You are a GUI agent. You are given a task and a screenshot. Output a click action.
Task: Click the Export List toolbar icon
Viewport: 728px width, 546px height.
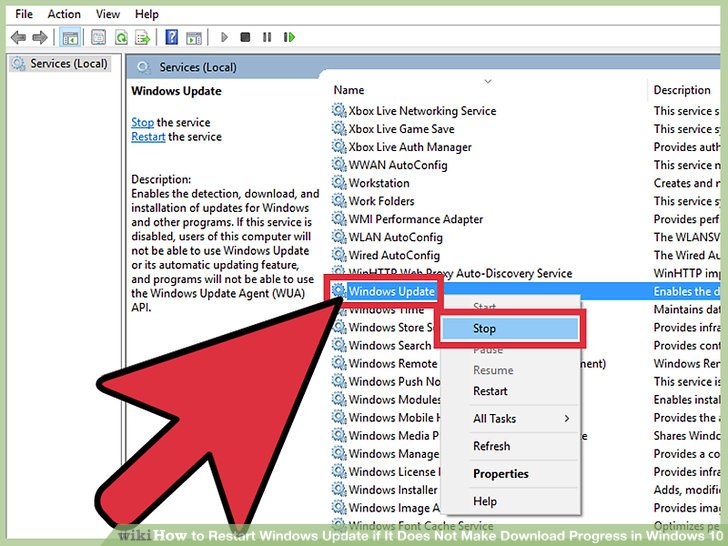coord(143,37)
